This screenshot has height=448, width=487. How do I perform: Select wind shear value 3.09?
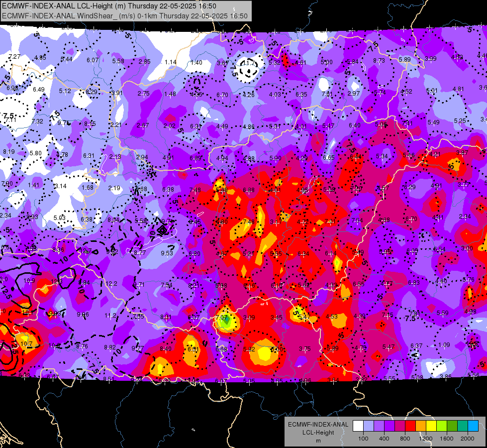point(249,318)
